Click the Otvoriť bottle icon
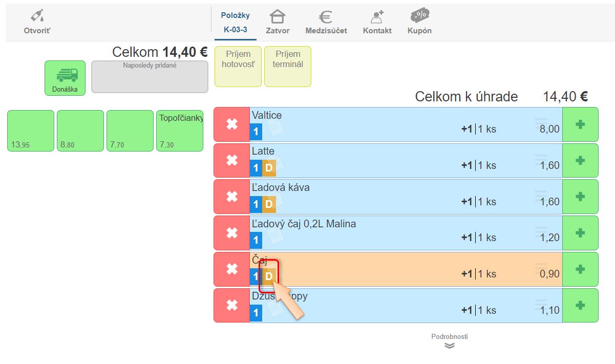The width and height of the screenshot is (615, 364). [37, 17]
